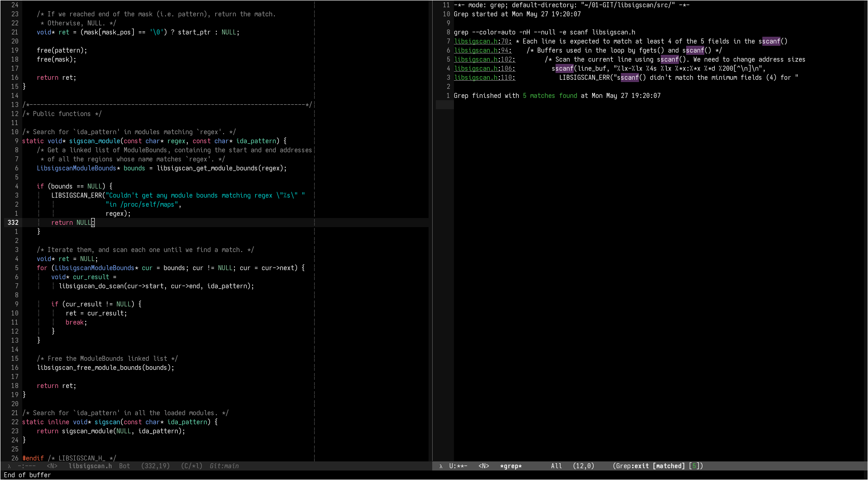Open grep match libsigscan.h:94
This screenshot has width=868, height=480.
click(x=483, y=50)
